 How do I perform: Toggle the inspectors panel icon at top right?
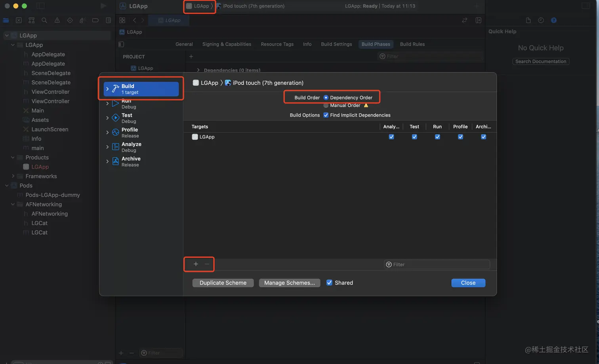click(x=586, y=6)
